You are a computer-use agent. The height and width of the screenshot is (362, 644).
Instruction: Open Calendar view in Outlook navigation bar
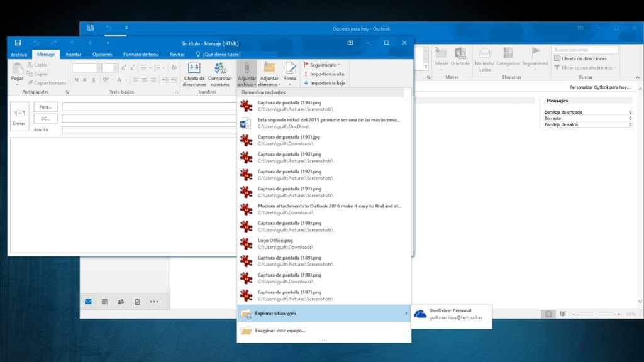pyautogui.click(x=105, y=302)
